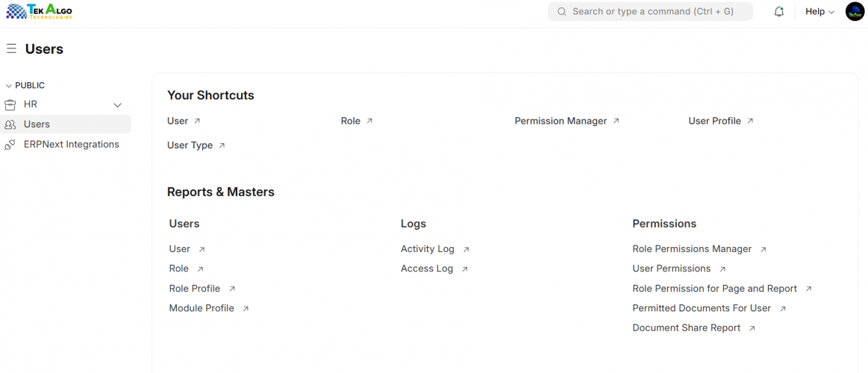Toggle the sidebar hamburger menu icon
This screenshot has height=373, width=868.
[11, 49]
